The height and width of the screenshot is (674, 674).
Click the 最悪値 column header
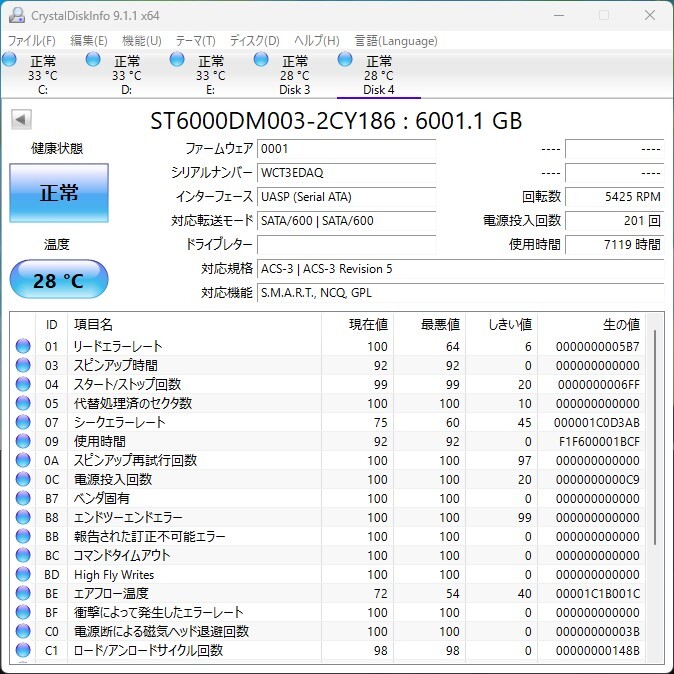[x=429, y=325]
